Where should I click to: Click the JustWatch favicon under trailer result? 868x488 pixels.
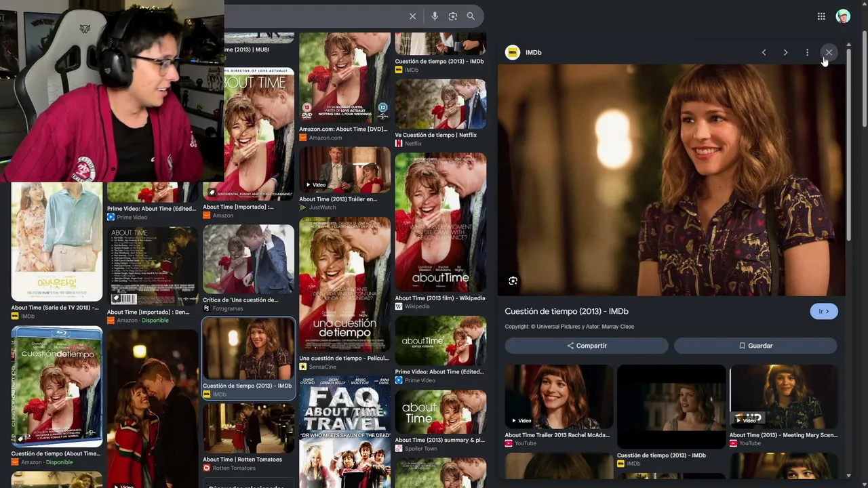[303, 207]
